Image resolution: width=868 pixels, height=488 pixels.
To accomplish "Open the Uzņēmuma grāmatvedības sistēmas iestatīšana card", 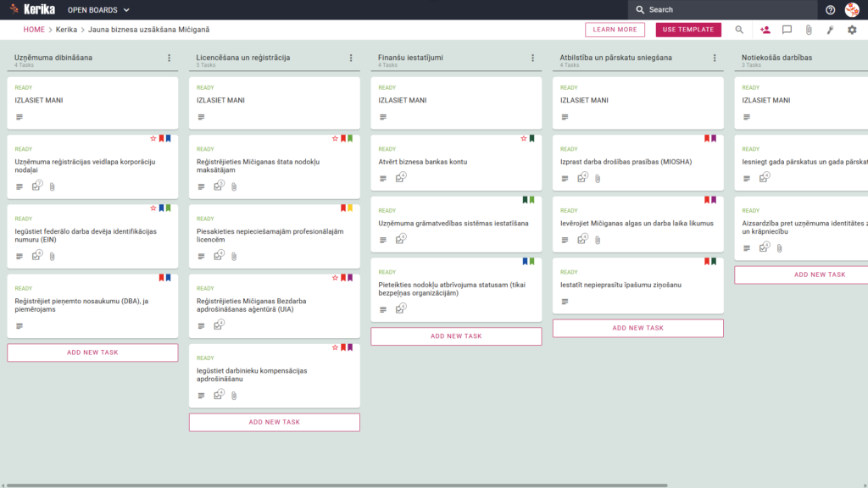I will coord(456,224).
